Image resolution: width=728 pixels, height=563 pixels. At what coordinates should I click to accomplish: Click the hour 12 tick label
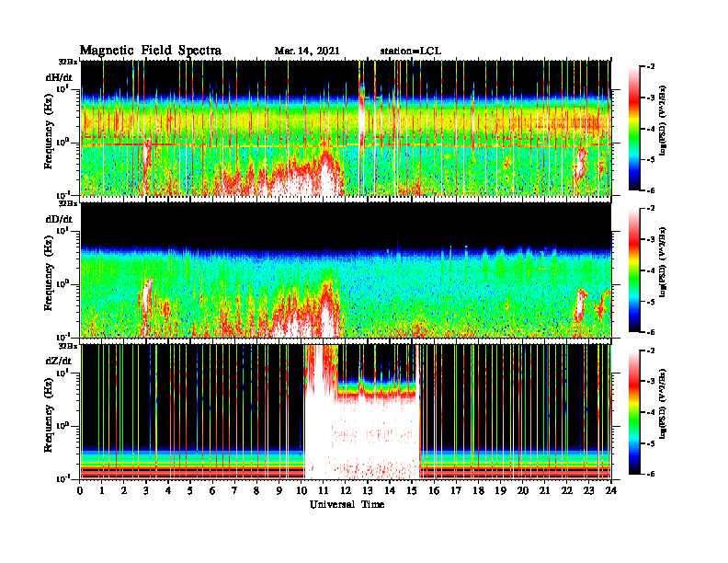coord(346,490)
